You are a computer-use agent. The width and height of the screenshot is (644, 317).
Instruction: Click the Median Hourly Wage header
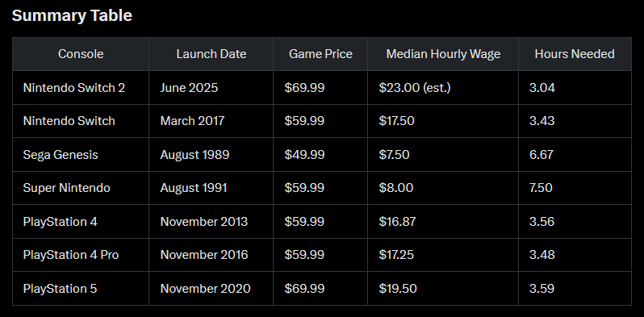tap(443, 54)
